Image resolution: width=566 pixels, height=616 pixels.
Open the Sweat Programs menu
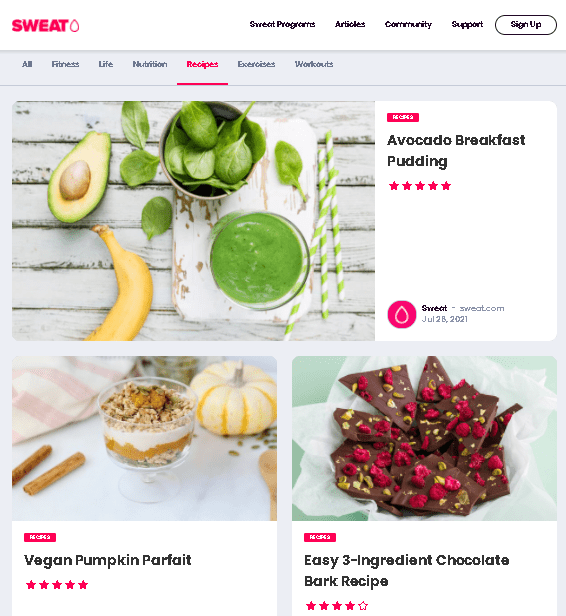click(282, 24)
